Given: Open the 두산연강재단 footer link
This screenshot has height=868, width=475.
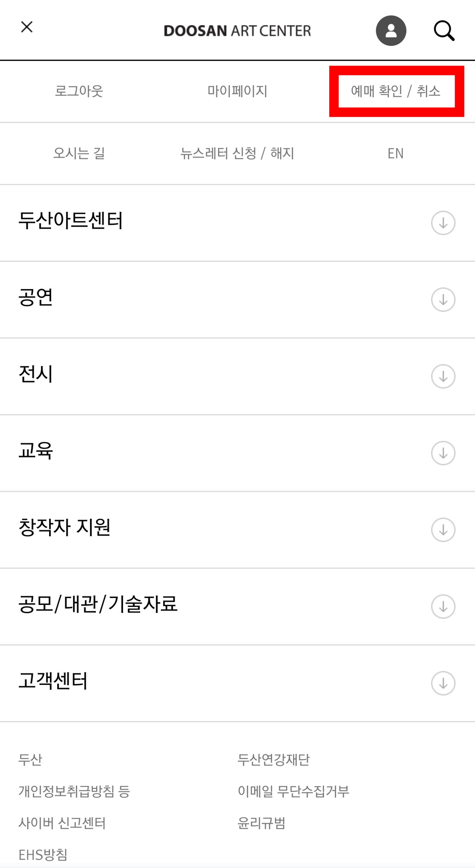Looking at the screenshot, I should (274, 759).
